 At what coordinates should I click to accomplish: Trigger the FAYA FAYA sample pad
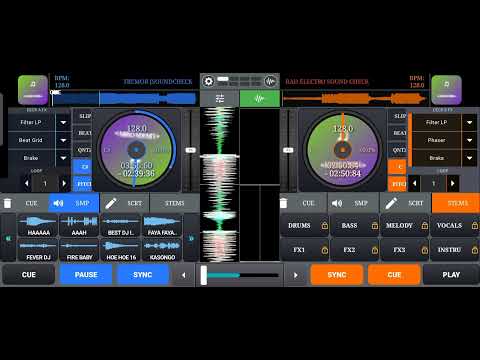click(162, 226)
